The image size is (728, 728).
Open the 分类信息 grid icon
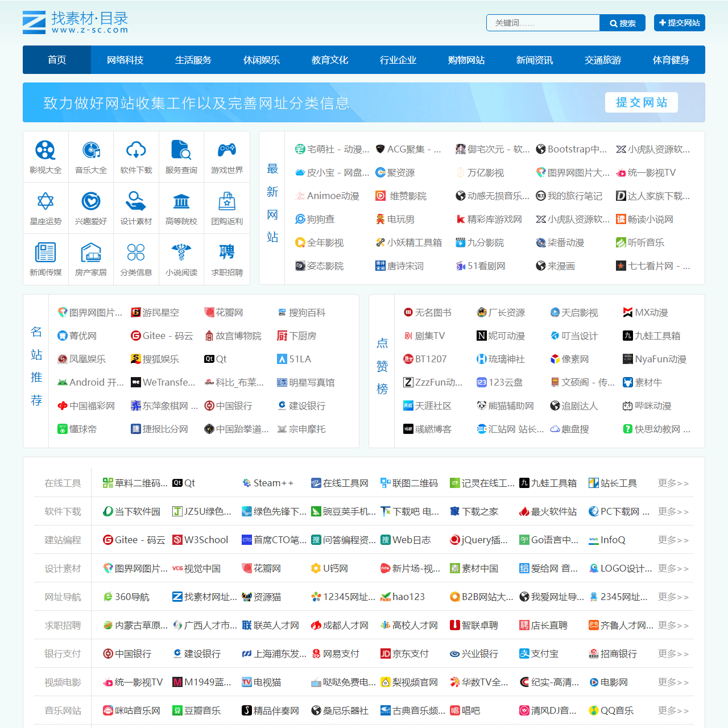coord(136,253)
